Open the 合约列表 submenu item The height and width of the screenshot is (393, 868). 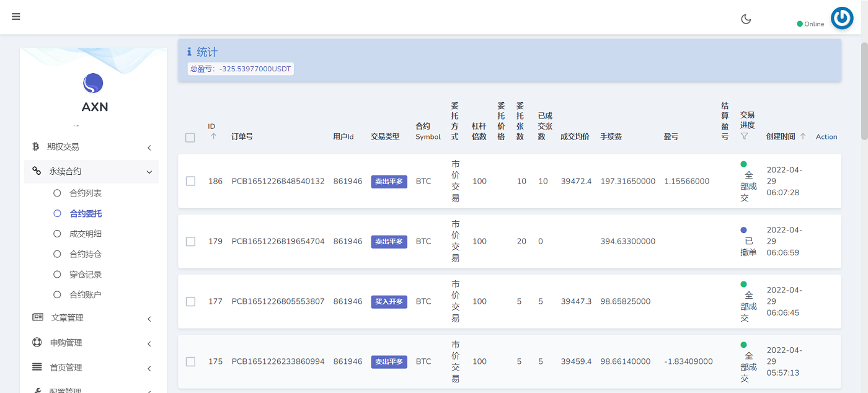coord(86,193)
